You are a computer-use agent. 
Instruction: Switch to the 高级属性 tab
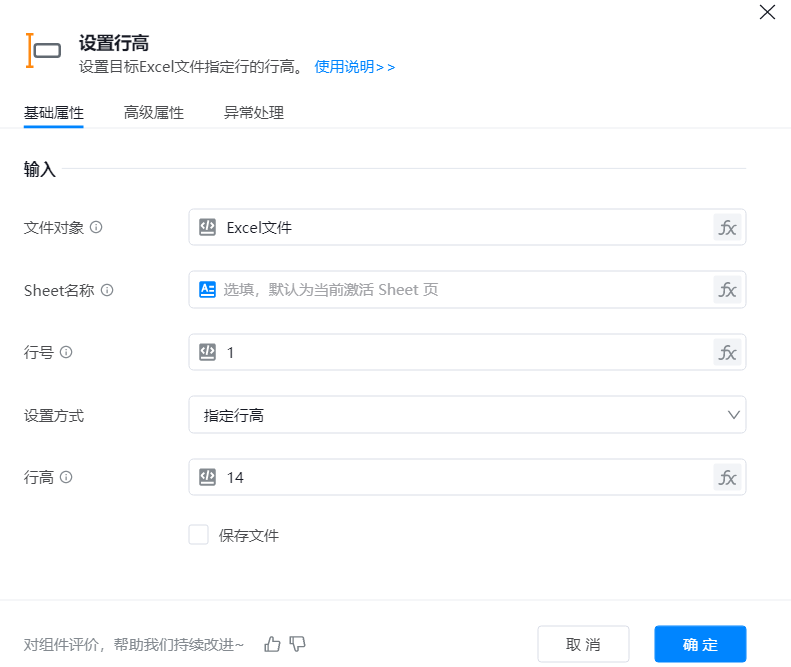point(153,113)
